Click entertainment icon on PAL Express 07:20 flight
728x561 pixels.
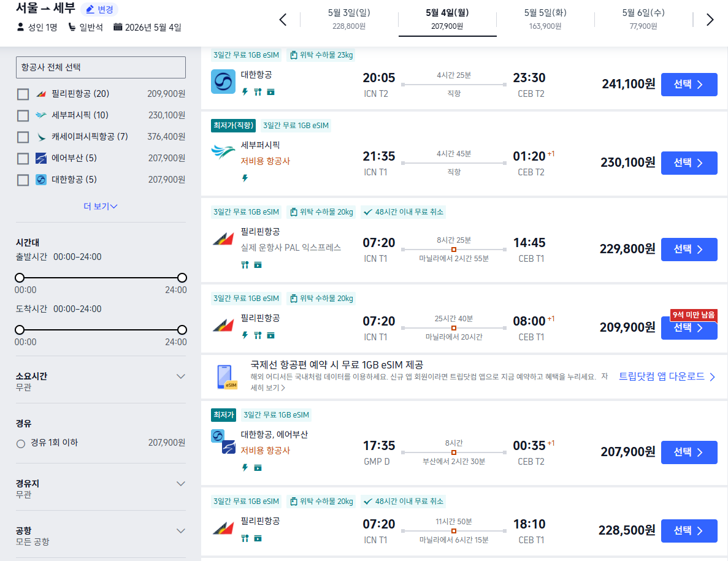click(258, 264)
